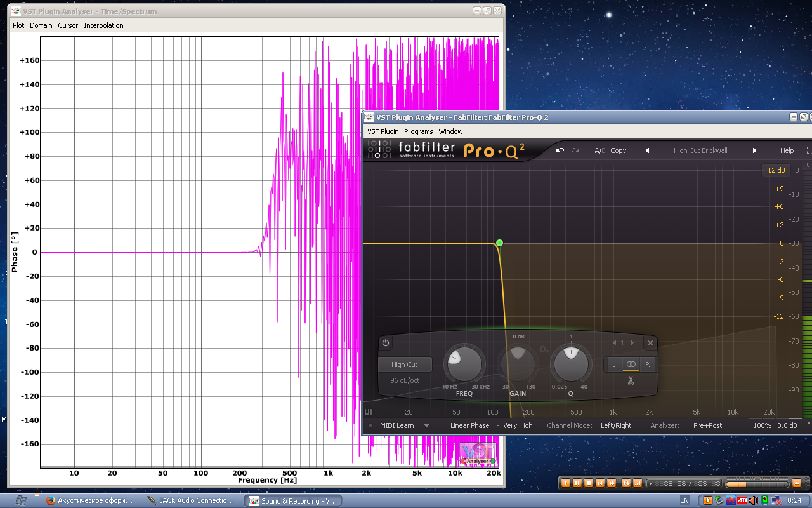This screenshot has height=508, width=812.
Task: Click ATI tray icon
Action: 742,500
